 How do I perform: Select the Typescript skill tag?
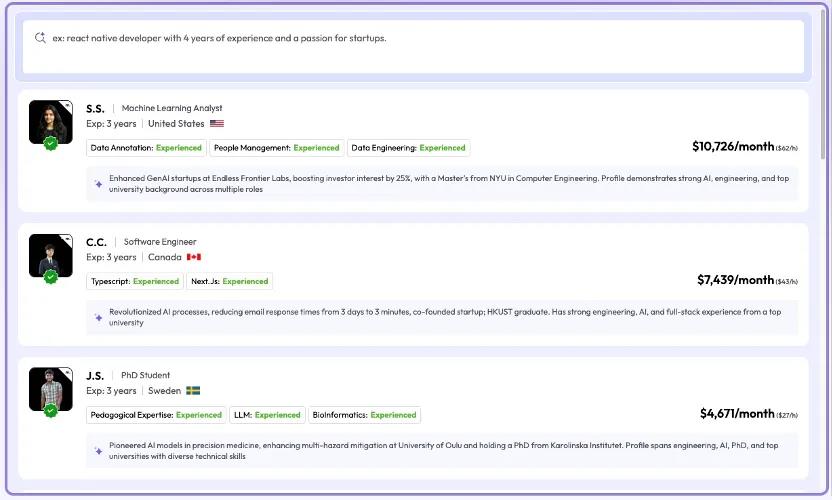[135, 281]
